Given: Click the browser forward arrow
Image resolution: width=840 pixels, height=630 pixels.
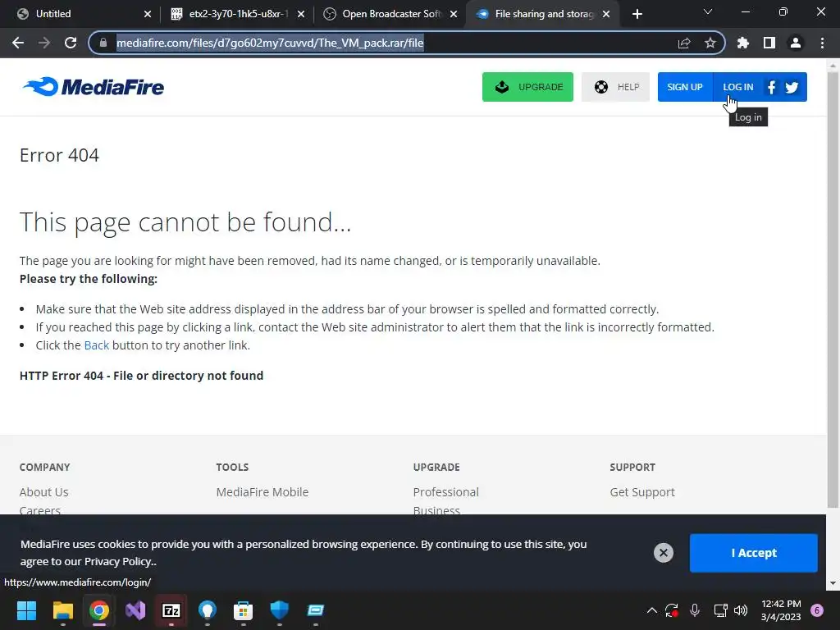Looking at the screenshot, I should tap(44, 43).
